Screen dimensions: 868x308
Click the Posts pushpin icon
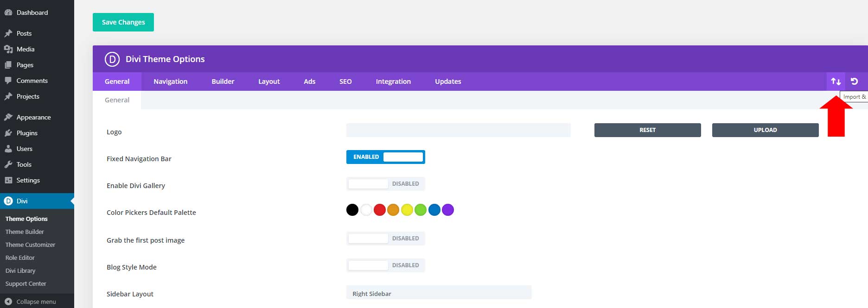(8, 33)
